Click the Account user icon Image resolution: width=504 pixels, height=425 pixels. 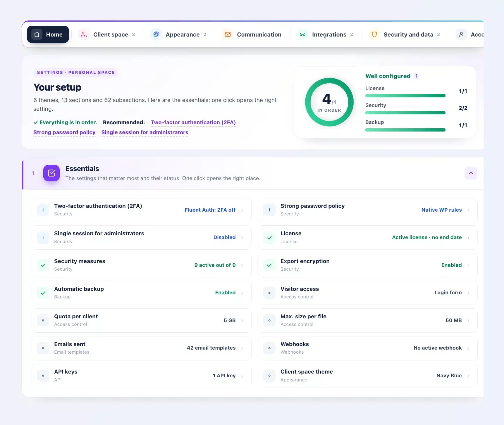pos(461,34)
